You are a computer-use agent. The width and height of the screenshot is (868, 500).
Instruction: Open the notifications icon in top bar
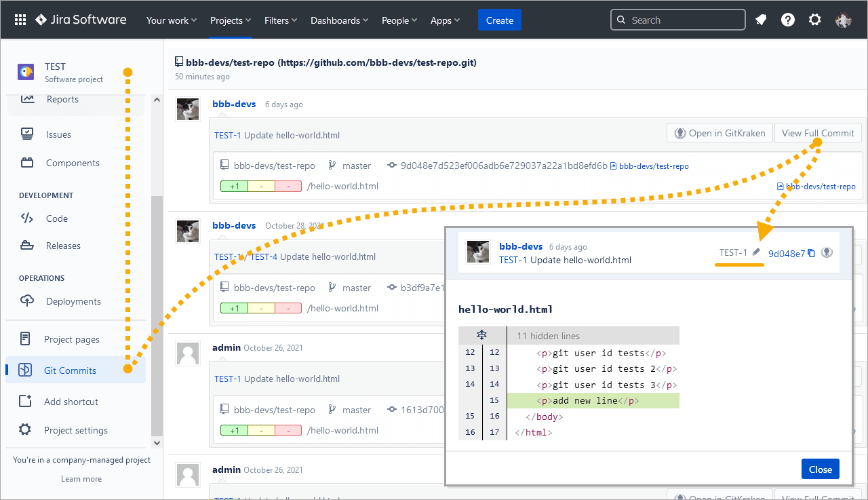pyautogui.click(x=761, y=20)
